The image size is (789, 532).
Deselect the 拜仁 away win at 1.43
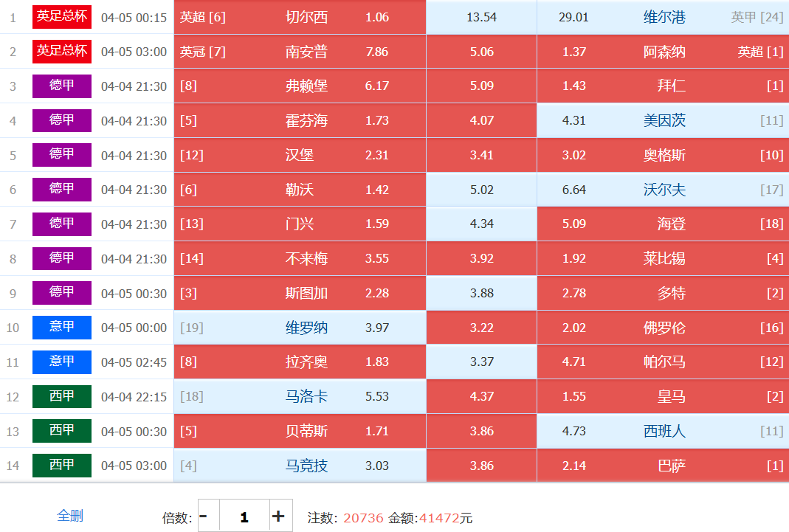coord(662,86)
